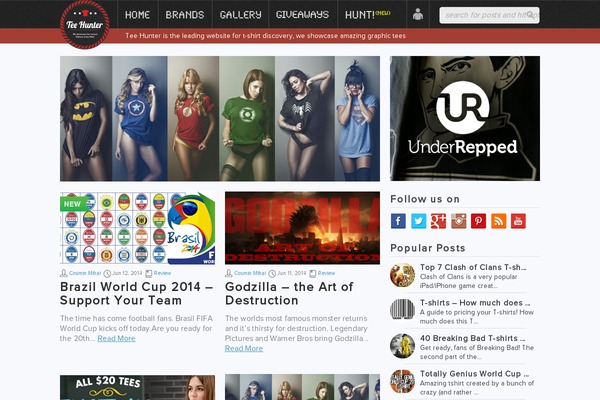Open the superhero tees banner image
The height and width of the screenshot is (400, 600).
tap(220, 119)
